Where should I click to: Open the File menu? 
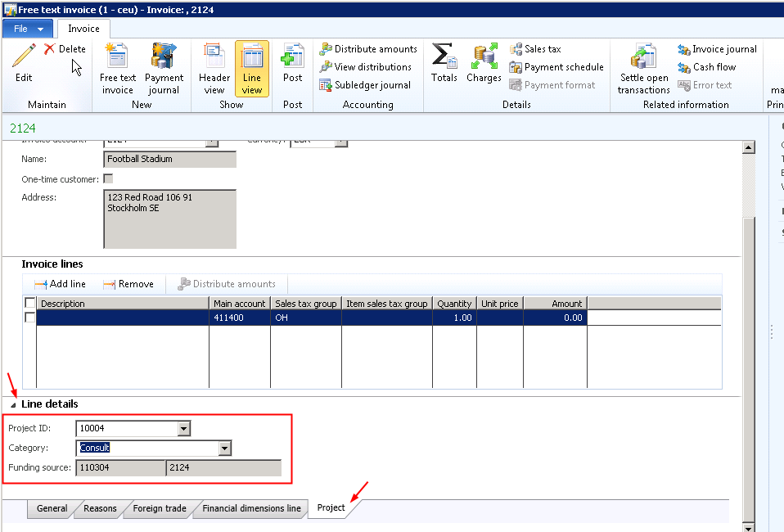pos(28,29)
